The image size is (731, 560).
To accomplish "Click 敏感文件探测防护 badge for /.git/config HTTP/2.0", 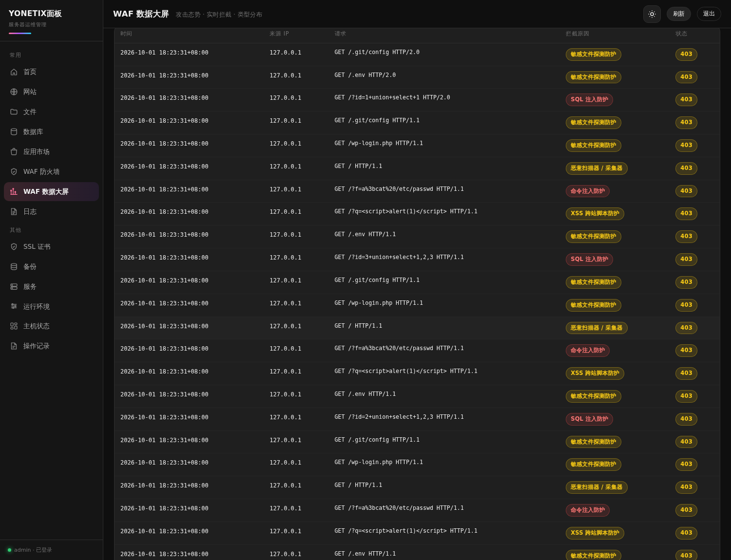I will coord(594,55).
